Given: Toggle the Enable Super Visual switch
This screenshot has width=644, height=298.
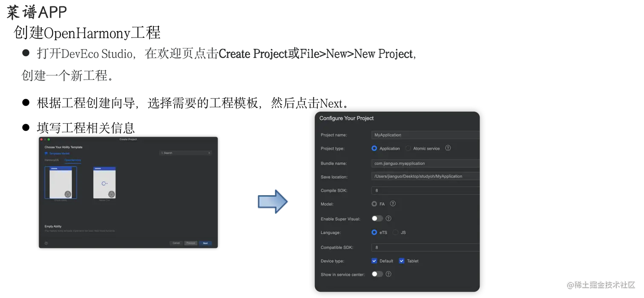Looking at the screenshot, I should coord(377,218).
